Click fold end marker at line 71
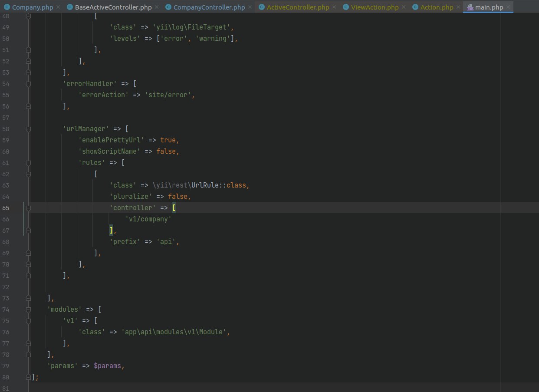 click(x=28, y=276)
